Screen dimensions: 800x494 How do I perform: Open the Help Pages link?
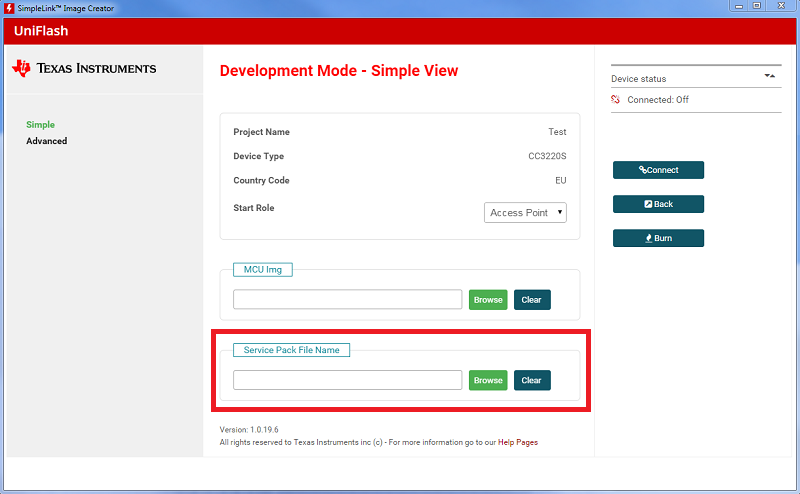pos(518,442)
